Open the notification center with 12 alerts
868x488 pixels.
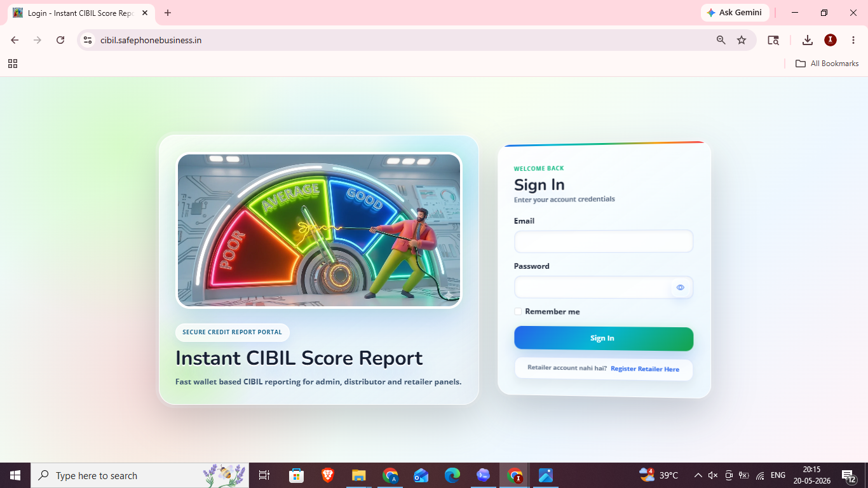coord(849,475)
